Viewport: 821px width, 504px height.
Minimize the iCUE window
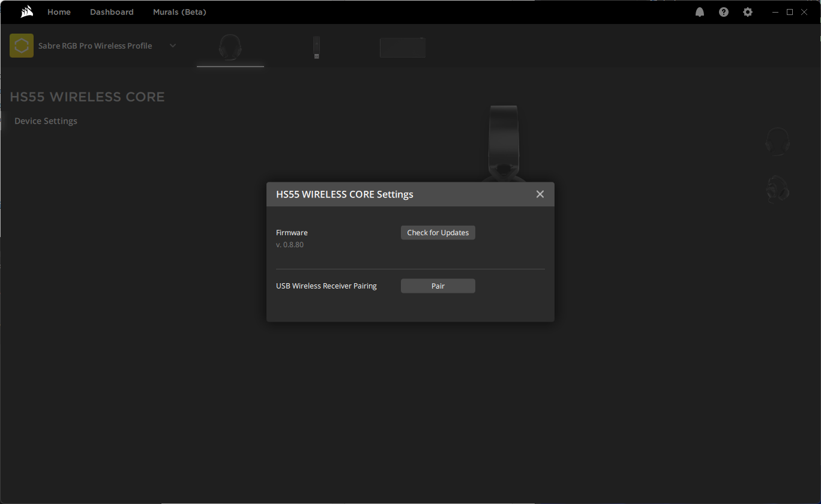(775, 12)
